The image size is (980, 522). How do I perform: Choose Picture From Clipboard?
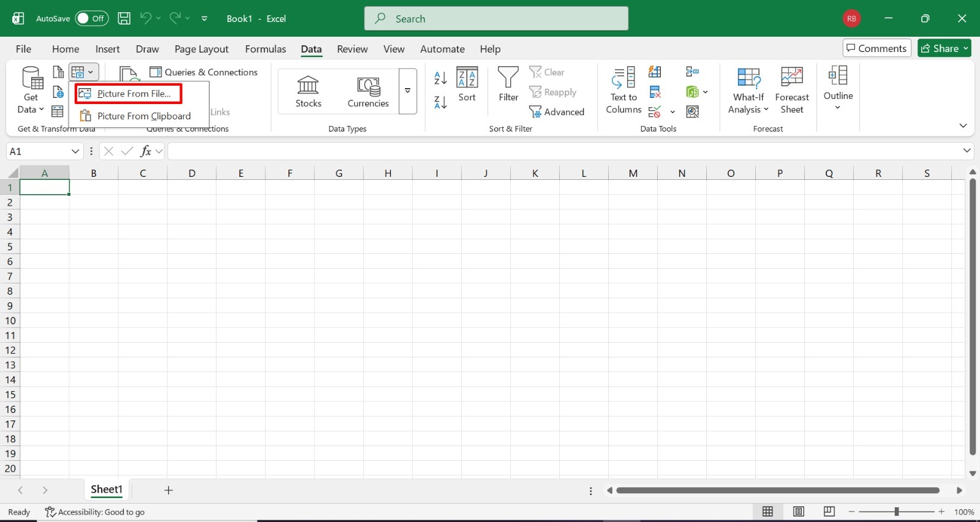click(139, 116)
